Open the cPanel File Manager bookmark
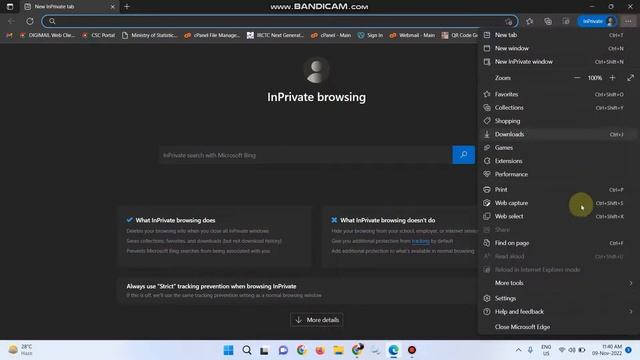 point(212,36)
